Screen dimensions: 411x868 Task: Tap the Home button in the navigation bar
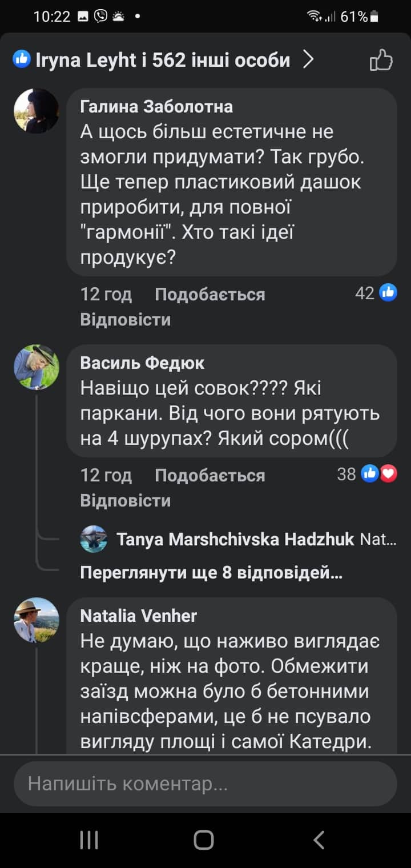point(205,839)
